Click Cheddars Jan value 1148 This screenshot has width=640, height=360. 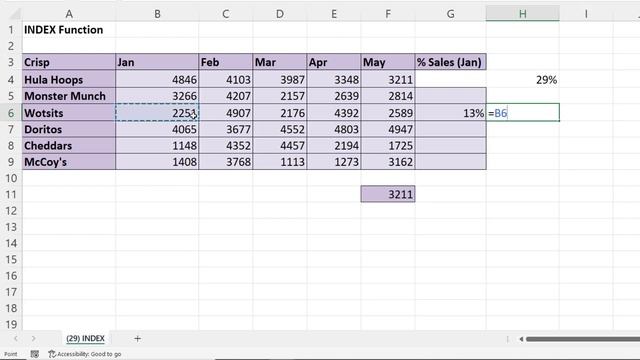point(157,146)
